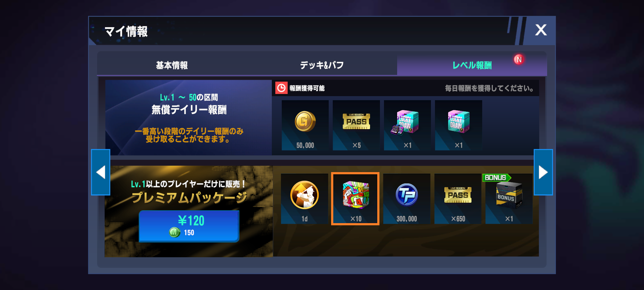Select the レベル報酬 tab

(x=472, y=65)
